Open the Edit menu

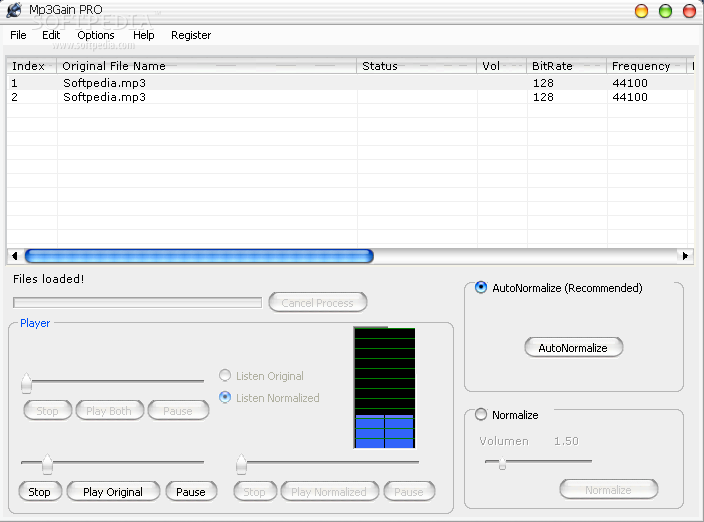(x=51, y=35)
